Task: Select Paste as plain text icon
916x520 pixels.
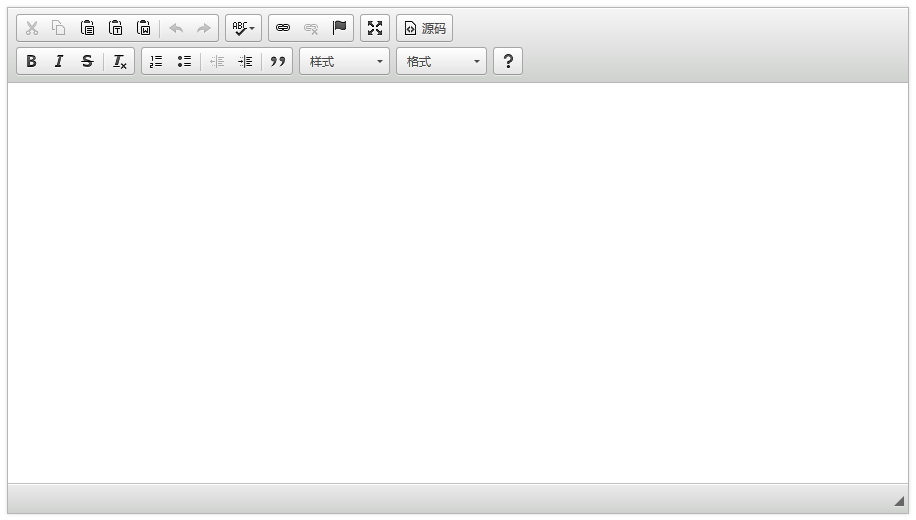Action: 115,28
